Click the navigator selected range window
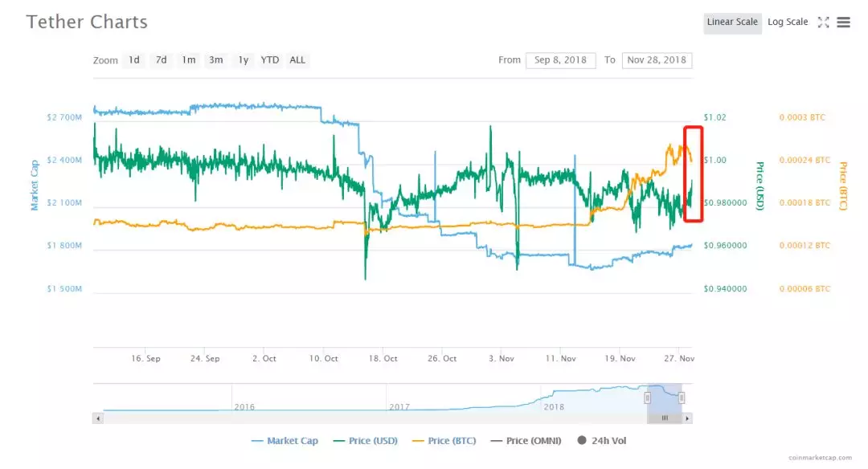The height and width of the screenshot is (469, 868). tap(665, 398)
